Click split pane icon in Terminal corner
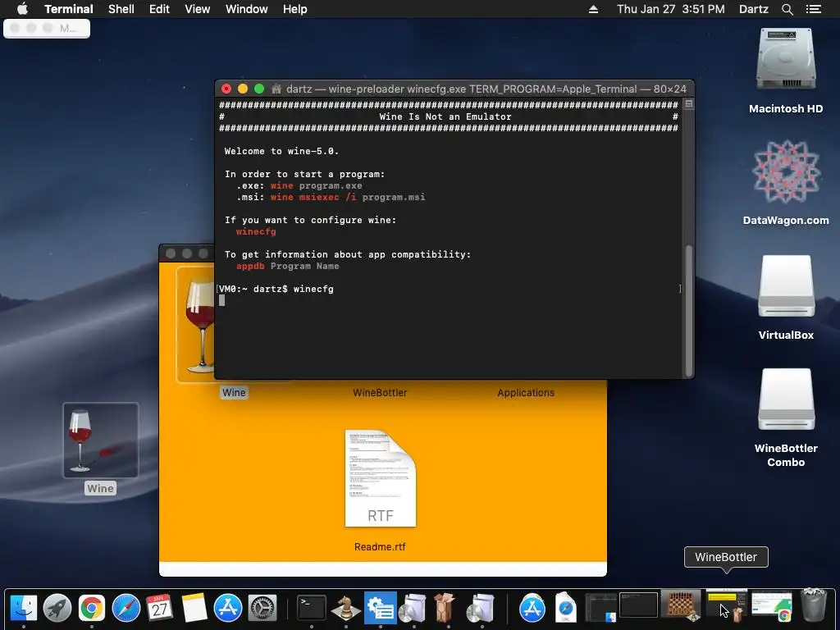Image resolution: width=840 pixels, height=630 pixels. click(689, 104)
